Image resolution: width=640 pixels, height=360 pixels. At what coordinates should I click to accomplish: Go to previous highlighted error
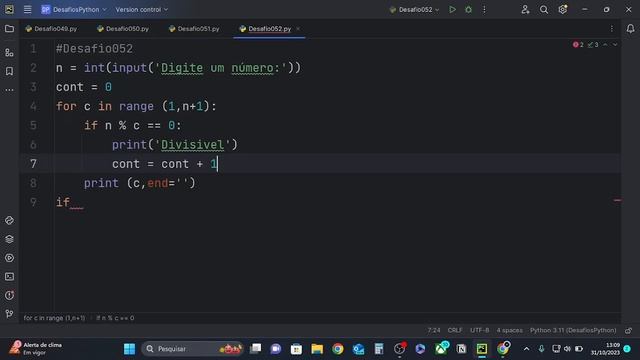pos(606,44)
